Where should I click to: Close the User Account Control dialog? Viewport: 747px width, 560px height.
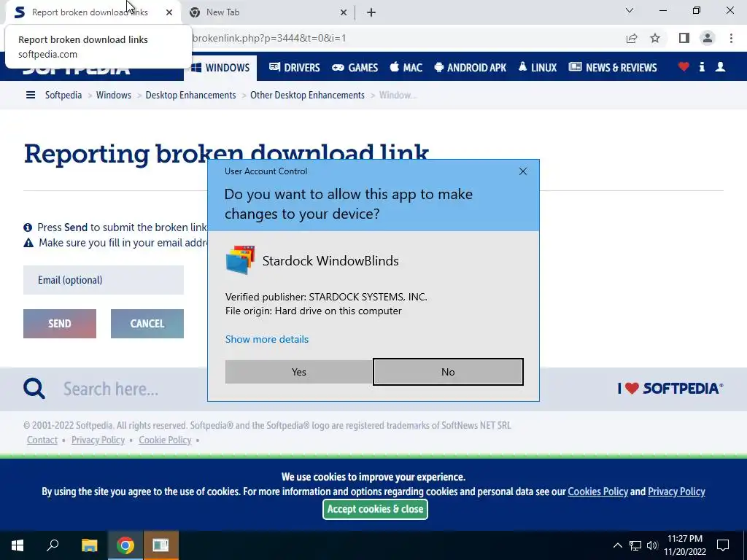point(522,171)
